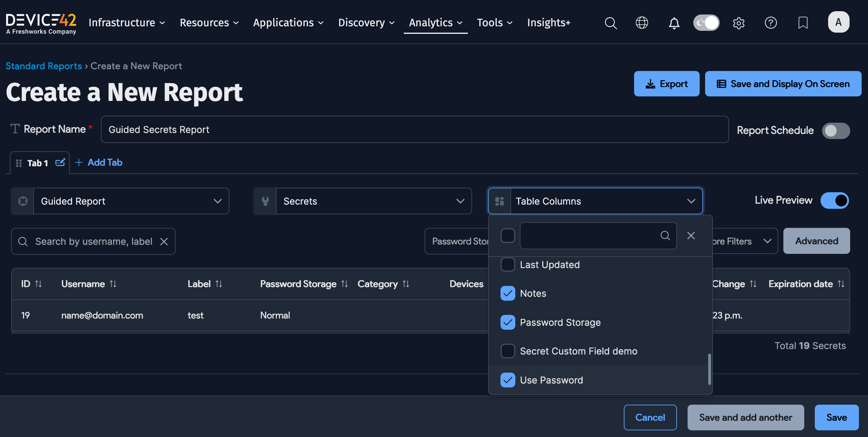Screen dimensions: 868x437
Task: Open the settings gear icon
Action: (x=738, y=23)
